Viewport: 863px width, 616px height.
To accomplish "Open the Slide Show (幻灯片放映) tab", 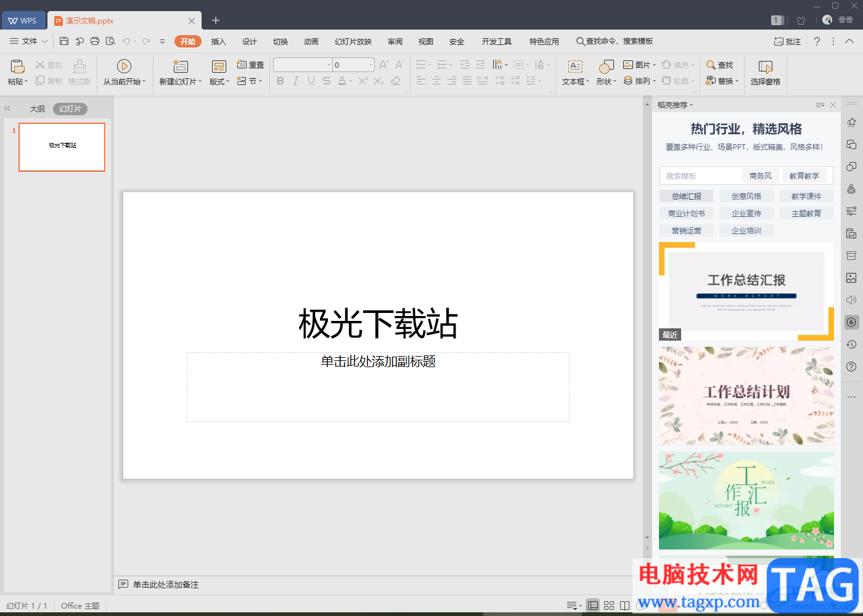I will pos(353,41).
